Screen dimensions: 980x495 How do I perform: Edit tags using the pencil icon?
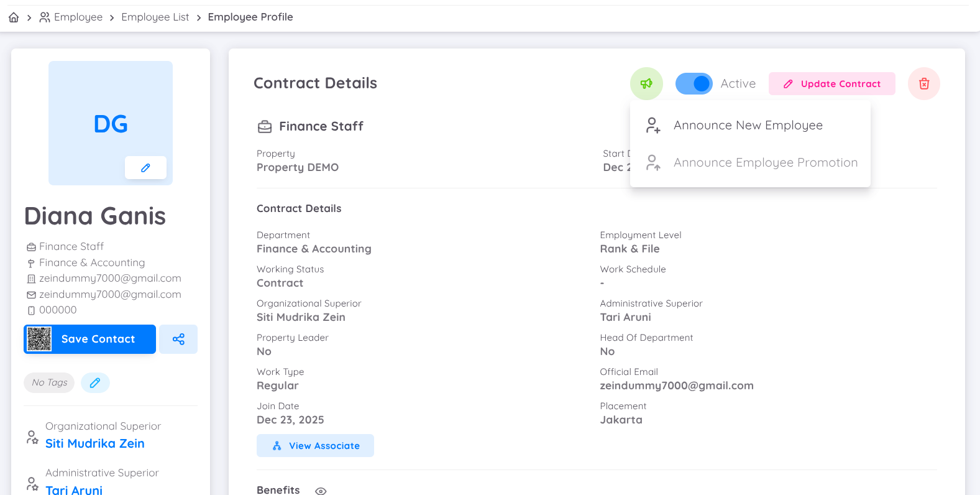click(x=95, y=382)
